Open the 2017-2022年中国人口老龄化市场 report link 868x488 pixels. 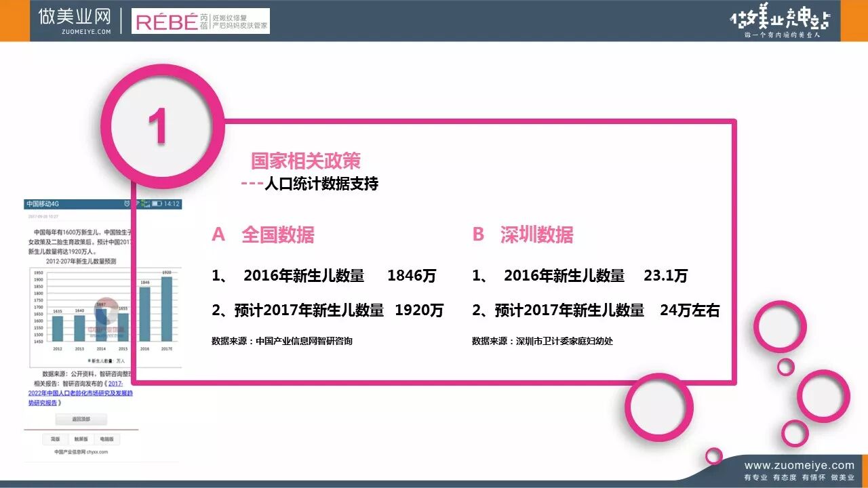point(81,392)
